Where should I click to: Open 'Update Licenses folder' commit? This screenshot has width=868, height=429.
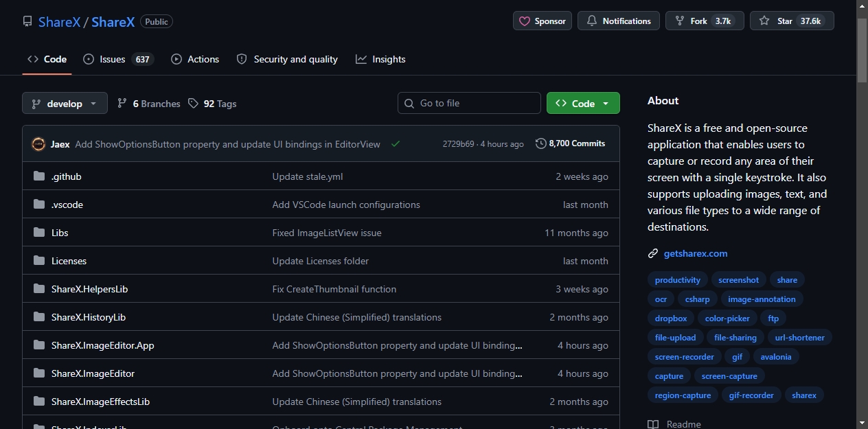(x=321, y=261)
